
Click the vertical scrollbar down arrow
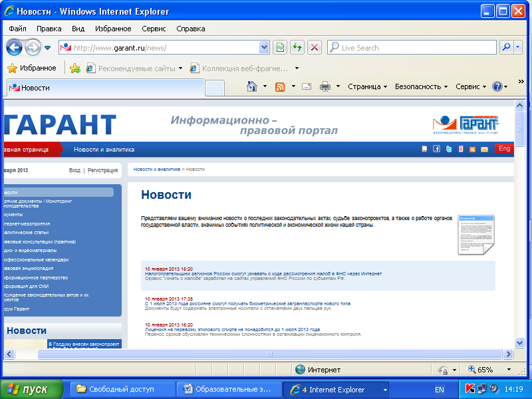point(519,342)
